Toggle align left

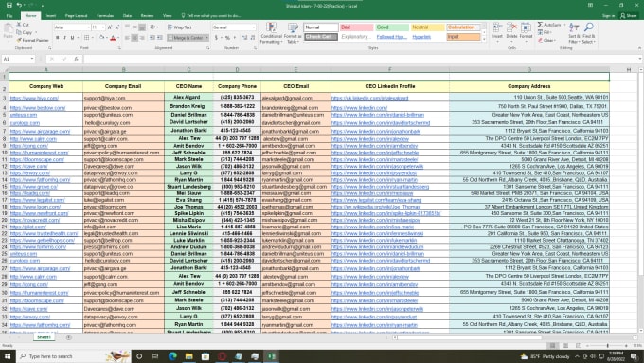coord(127,38)
